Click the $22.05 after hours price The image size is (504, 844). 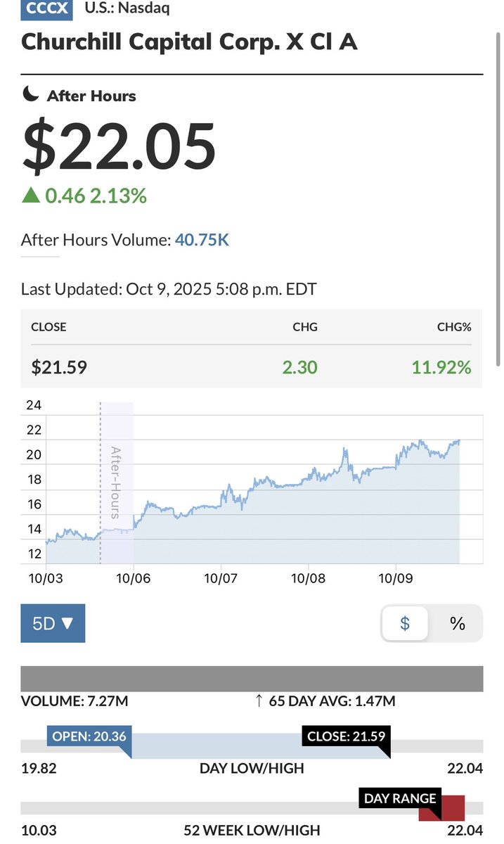(119, 146)
